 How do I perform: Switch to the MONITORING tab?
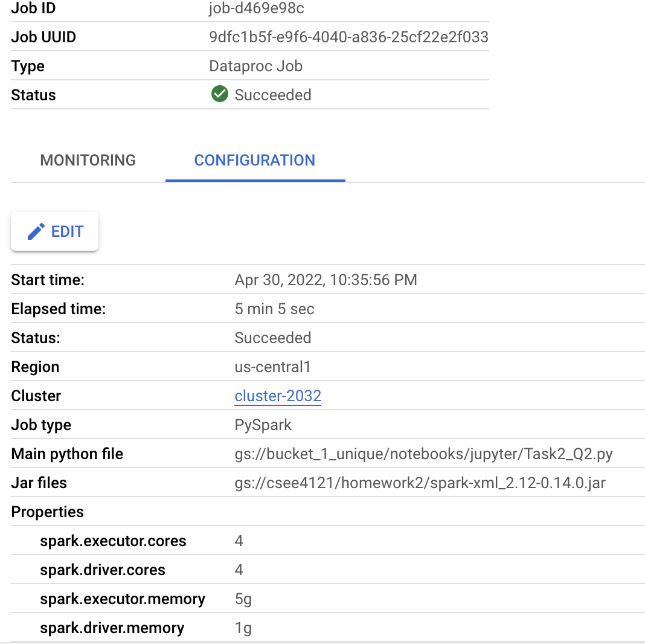pyautogui.click(x=88, y=160)
